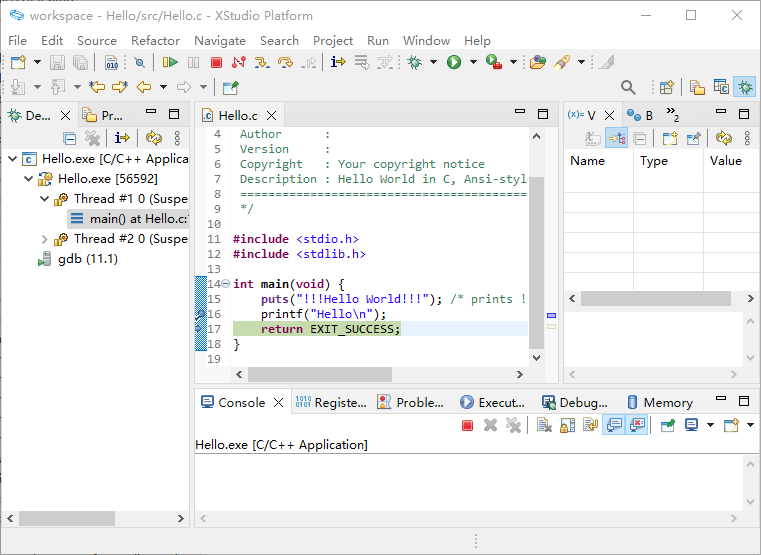This screenshot has width=761, height=555.
Task: Click the Resume button in the debug toolbar
Action: tap(170, 62)
